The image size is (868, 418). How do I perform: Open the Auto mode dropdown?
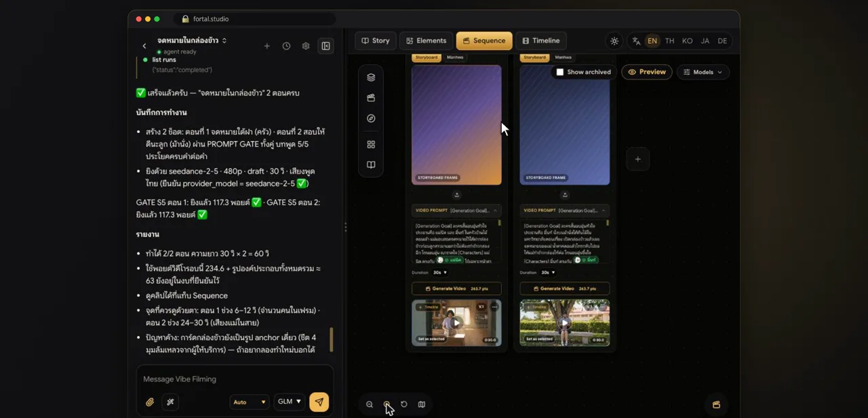pos(250,402)
